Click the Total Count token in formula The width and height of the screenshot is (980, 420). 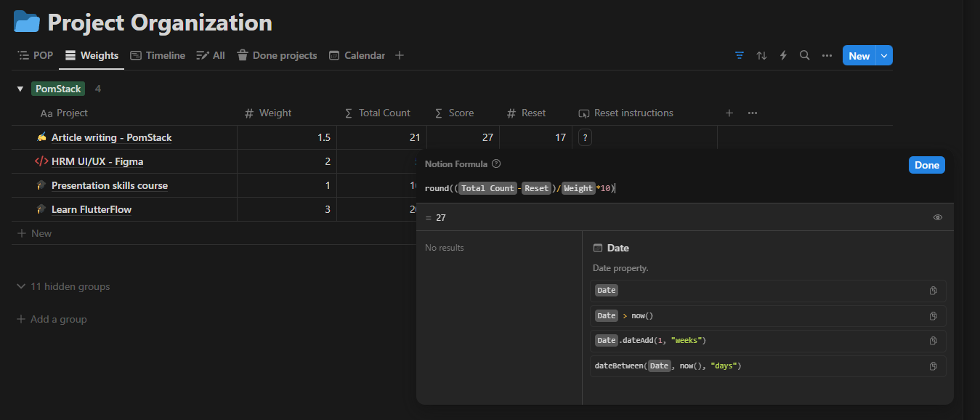click(487, 188)
